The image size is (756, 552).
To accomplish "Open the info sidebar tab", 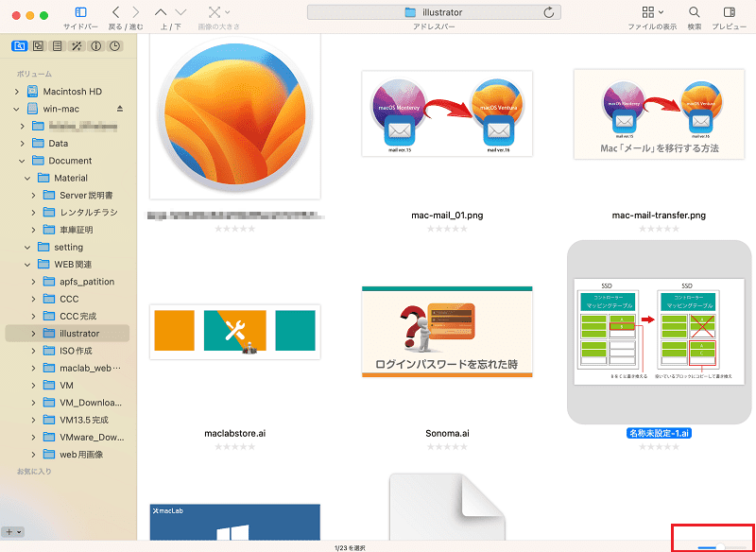I will coord(95,46).
